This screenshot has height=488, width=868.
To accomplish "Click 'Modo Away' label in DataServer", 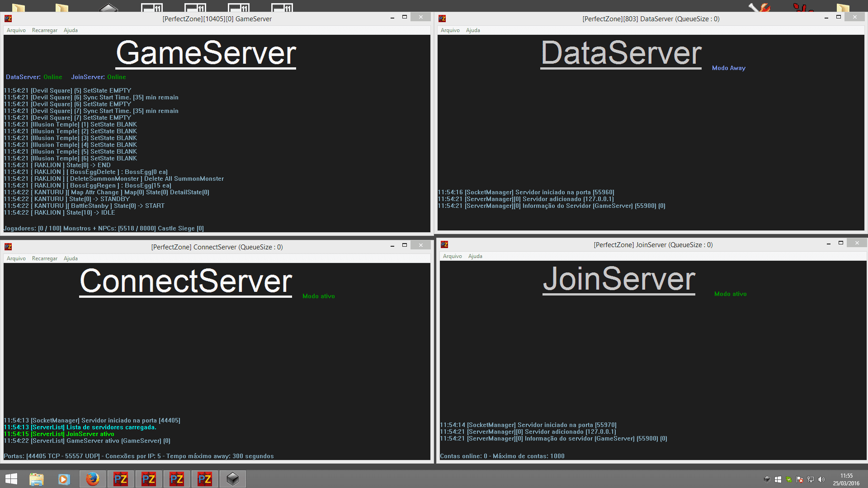I will point(729,68).
